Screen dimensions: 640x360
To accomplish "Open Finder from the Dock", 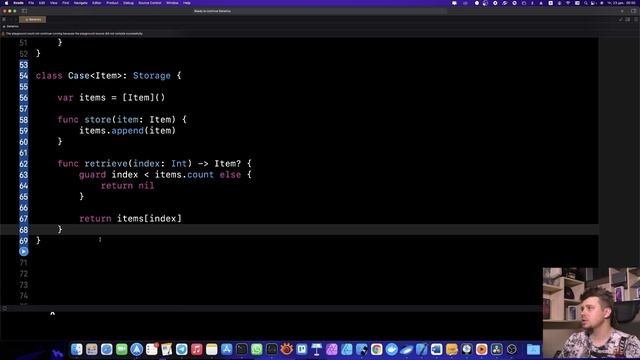I will coord(77,349).
